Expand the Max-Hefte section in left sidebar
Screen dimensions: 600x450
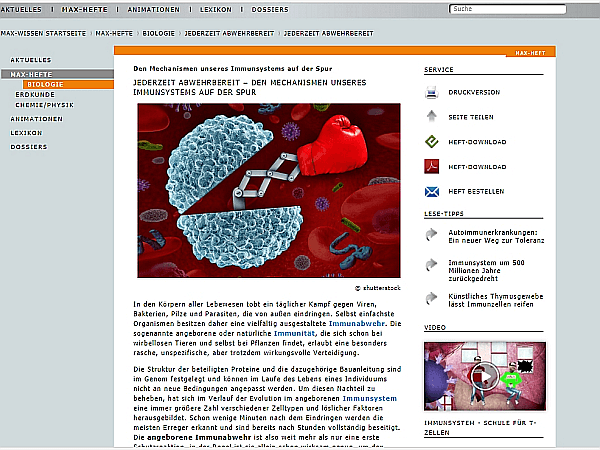point(31,75)
